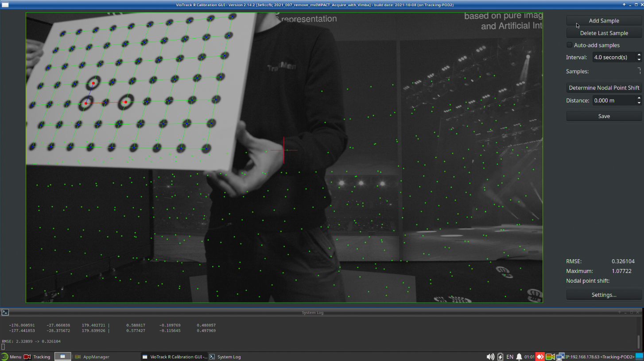Open the Settings... dialog

point(604,295)
